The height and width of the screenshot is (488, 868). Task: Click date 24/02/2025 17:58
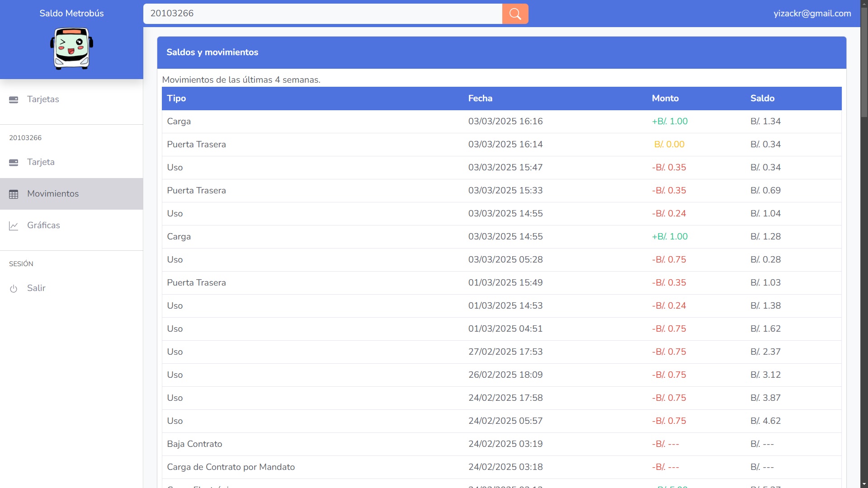pos(505,398)
